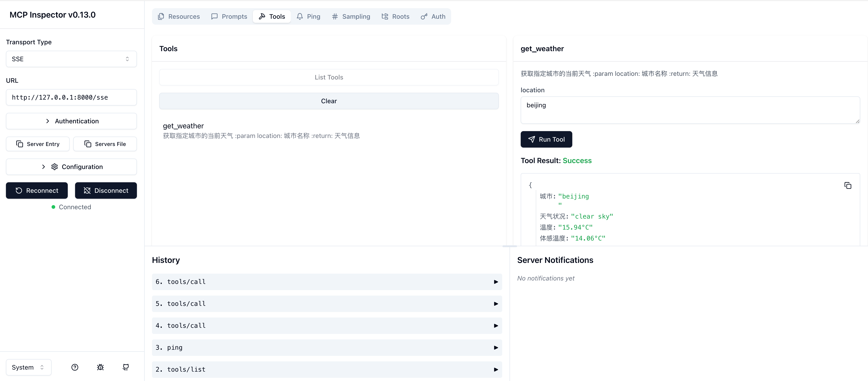Expand history entry 6 tools/call
The height and width of the screenshot is (381, 868).
coord(327,282)
